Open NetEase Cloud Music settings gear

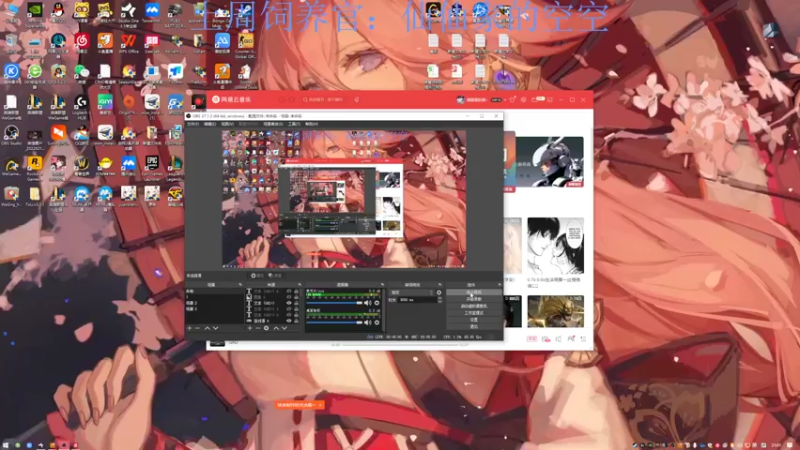click(523, 99)
